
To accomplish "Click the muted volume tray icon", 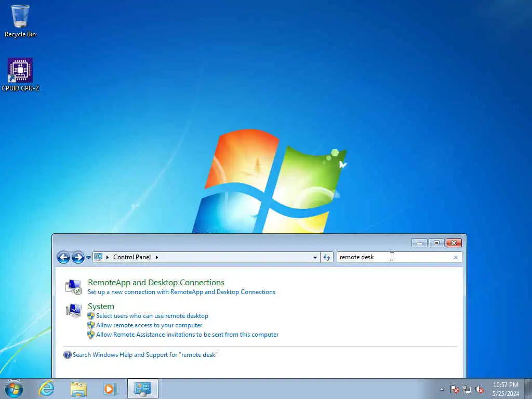I will pyautogui.click(x=480, y=389).
